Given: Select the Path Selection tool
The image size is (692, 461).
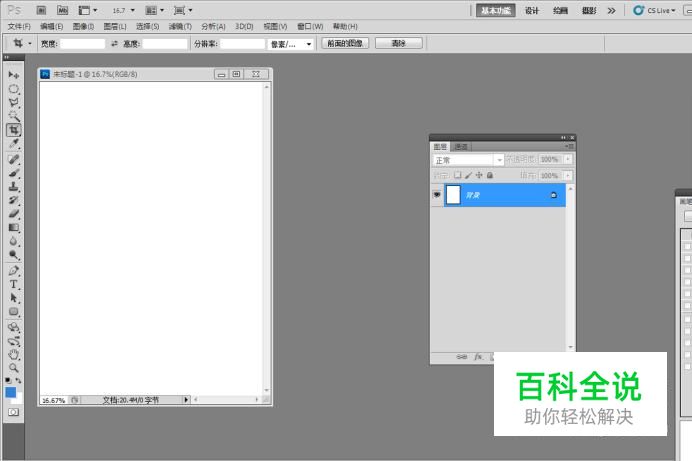Looking at the screenshot, I should point(14,298).
